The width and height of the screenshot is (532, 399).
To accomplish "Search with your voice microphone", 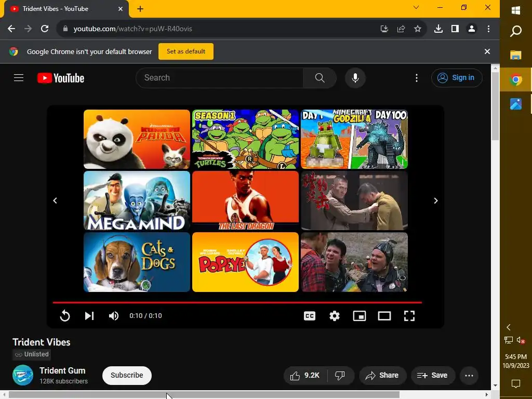I will click(x=355, y=78).
